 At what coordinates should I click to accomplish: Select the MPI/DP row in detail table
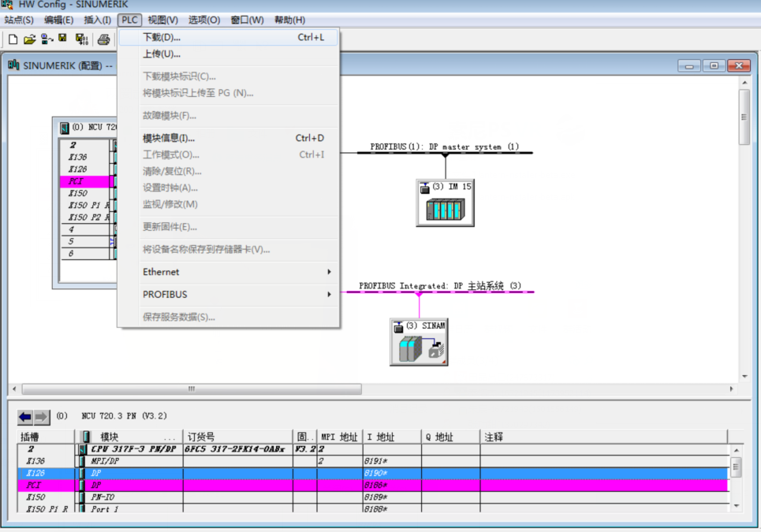tap(373, 461)
